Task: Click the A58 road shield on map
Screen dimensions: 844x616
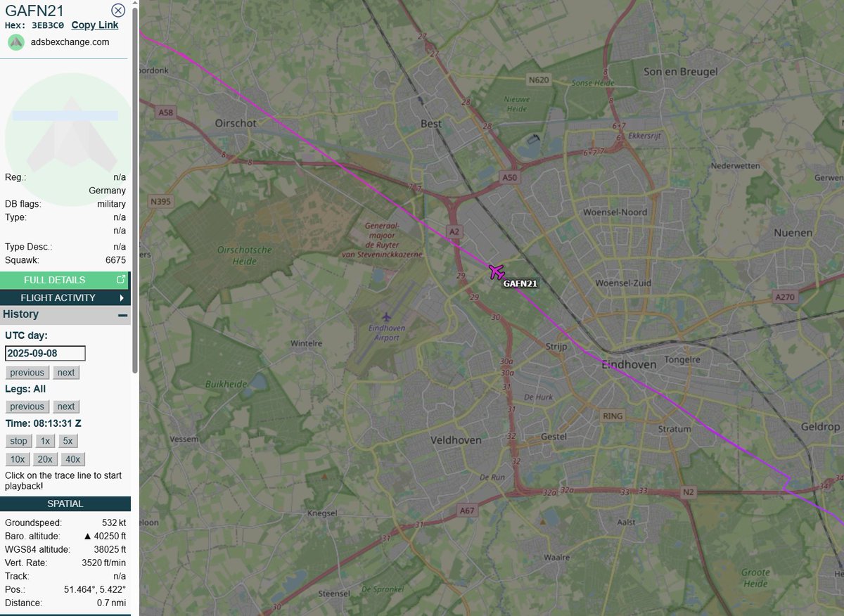Action: click(x=165, y=112)
